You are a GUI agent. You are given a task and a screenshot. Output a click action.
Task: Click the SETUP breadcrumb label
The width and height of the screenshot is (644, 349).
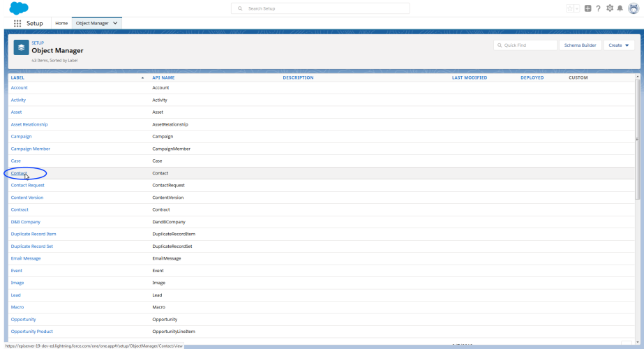(x=38, y=43)
